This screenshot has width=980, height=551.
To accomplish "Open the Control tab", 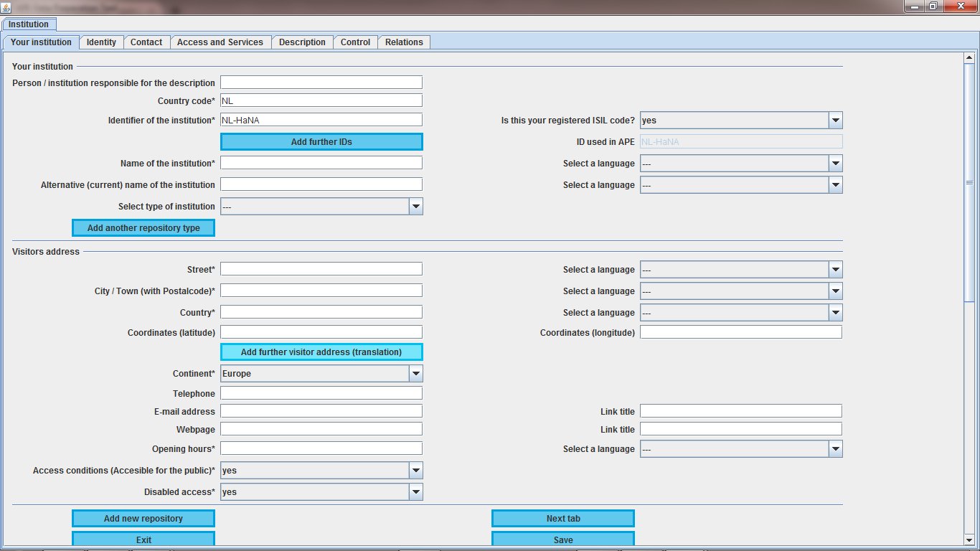I will point(355,42).
